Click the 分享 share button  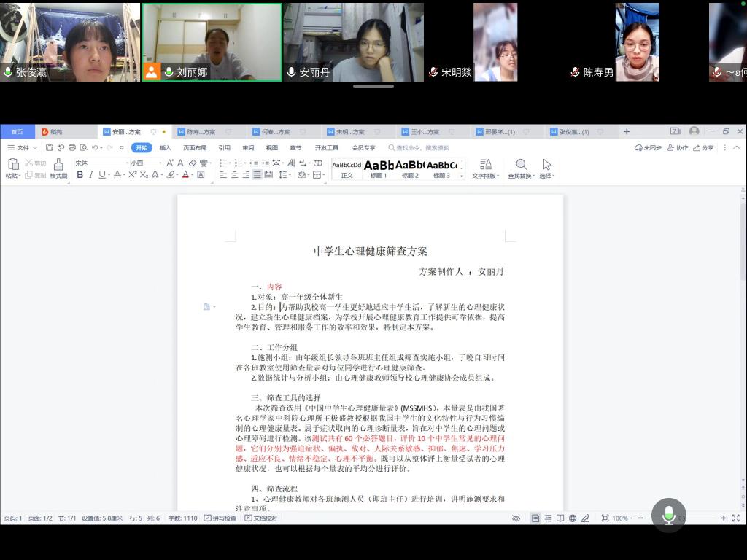[x=703, y=148]
